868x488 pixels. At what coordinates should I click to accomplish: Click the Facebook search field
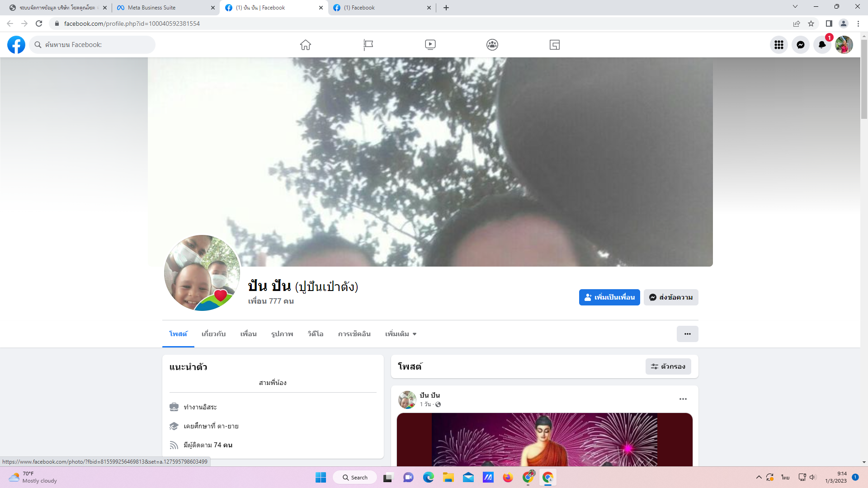(x=95, y=45)
